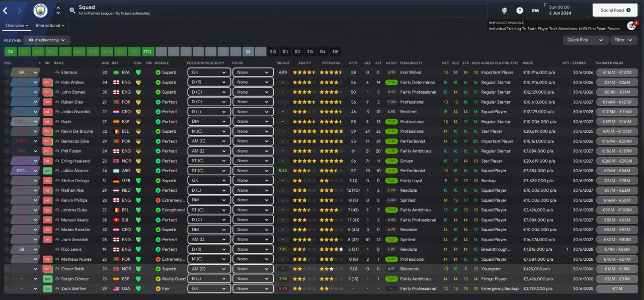Go forward with the right arrow
This screenshot has width=644, height=300.
(x=19, y=10)
